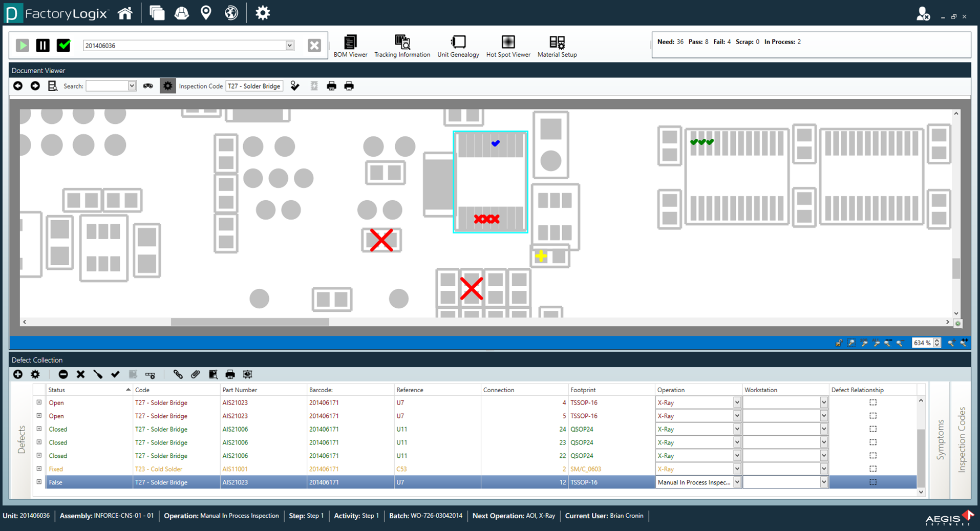Launch the Hot Spot Viewer
980x531 pixels.
click(508, 46)
